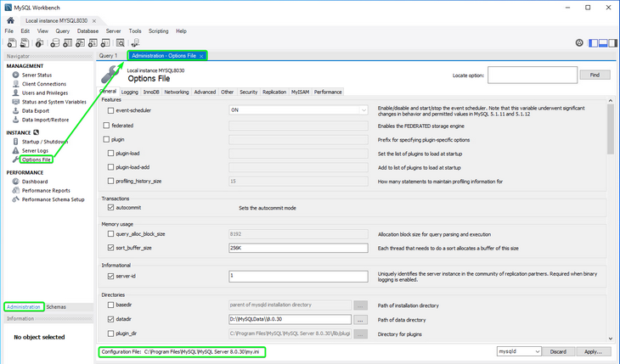Open a SQL script file toolbar icon
Screen dimensions: 620x364
(x=25, y=42)
